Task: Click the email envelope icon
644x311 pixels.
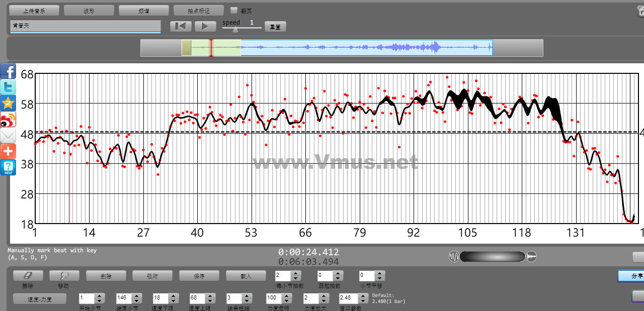Action: (x=8, y=135)
